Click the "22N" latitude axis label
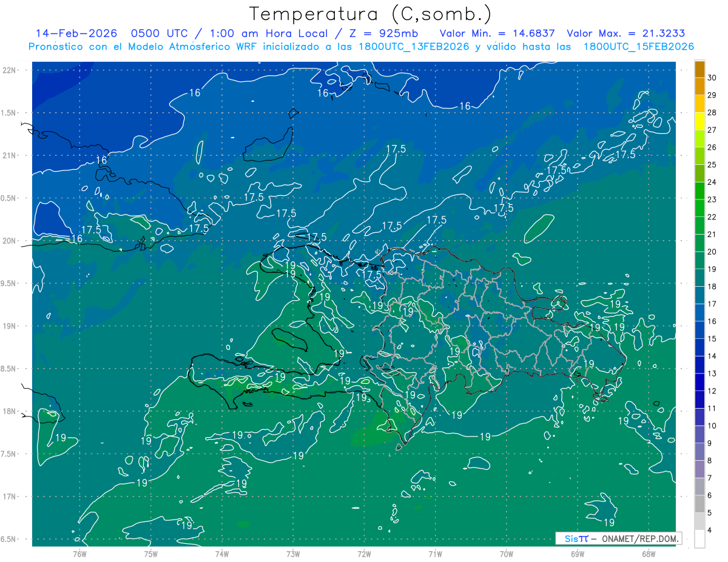Image resolution: width=728 pixels, height=562 pixels. [9, 70]
